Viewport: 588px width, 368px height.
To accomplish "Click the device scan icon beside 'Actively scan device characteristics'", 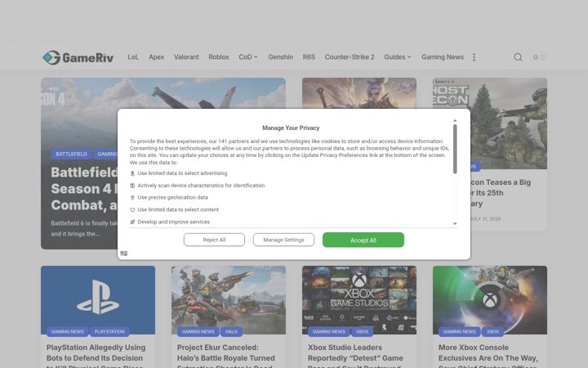I will tap(132, 186).
